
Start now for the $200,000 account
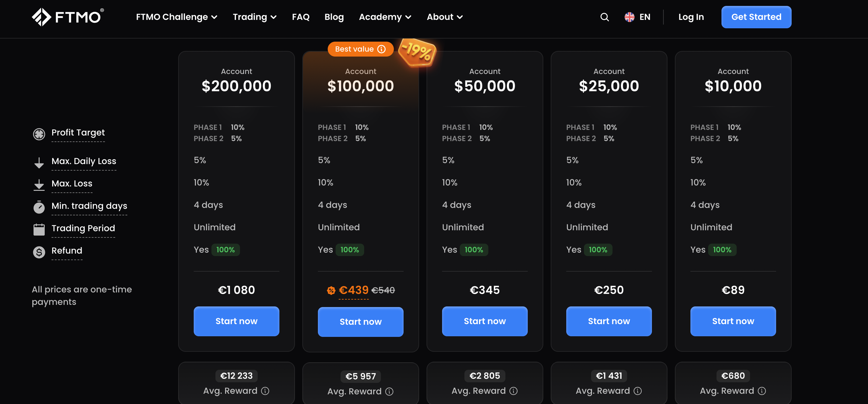point(236,321)
